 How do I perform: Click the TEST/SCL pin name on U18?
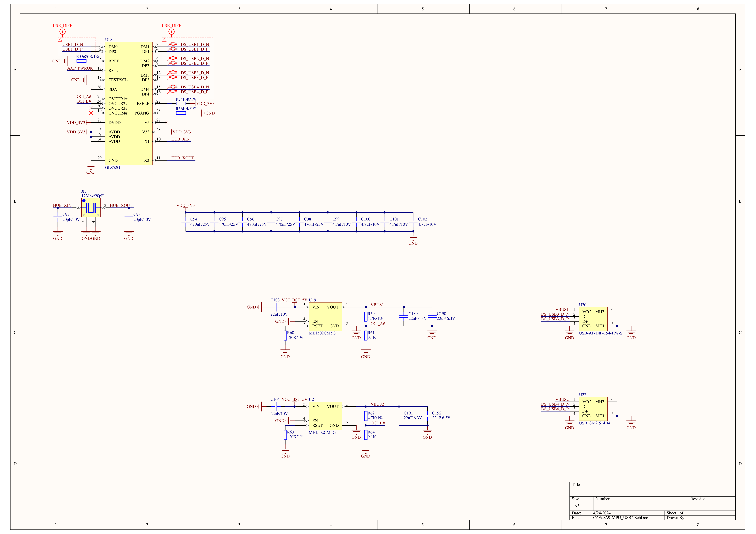(118, 80)
